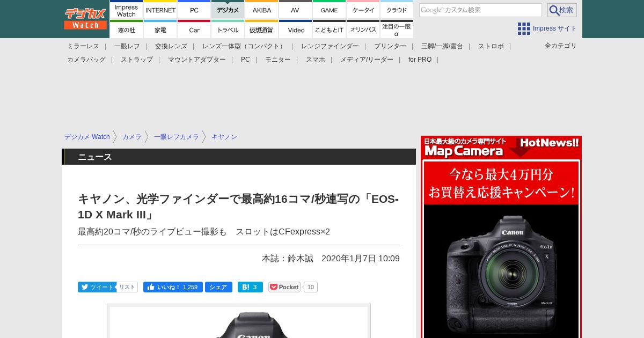Open the GAME tab

click(329, 10)
